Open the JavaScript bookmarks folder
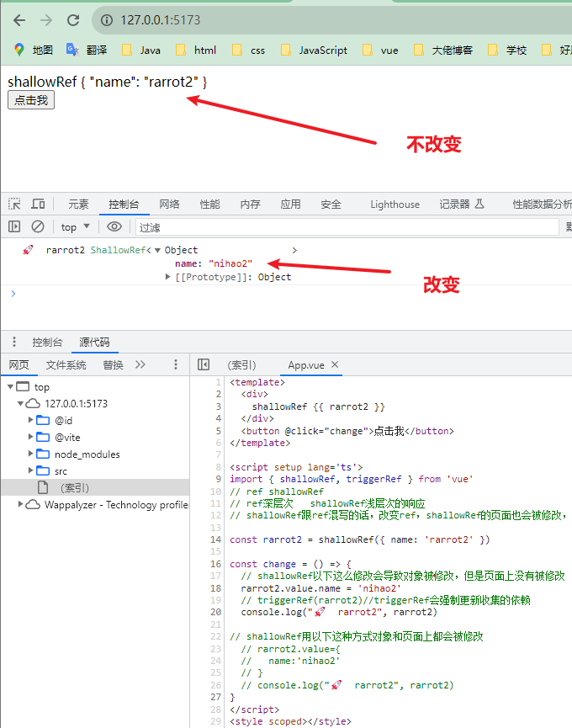572x728 pixels. point(314,50)
